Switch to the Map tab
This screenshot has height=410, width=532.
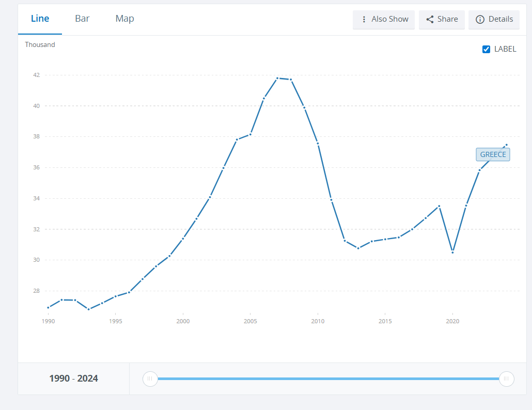(124, 19)
